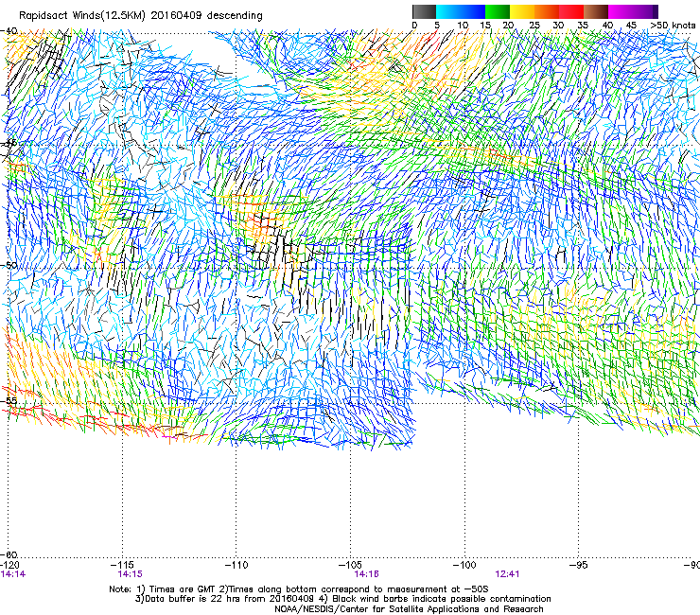Image resolution: width=700 pixels, height=615 pixels.
Task: Click the cyan 5-10 knots color segment
Action: [448, 11]
